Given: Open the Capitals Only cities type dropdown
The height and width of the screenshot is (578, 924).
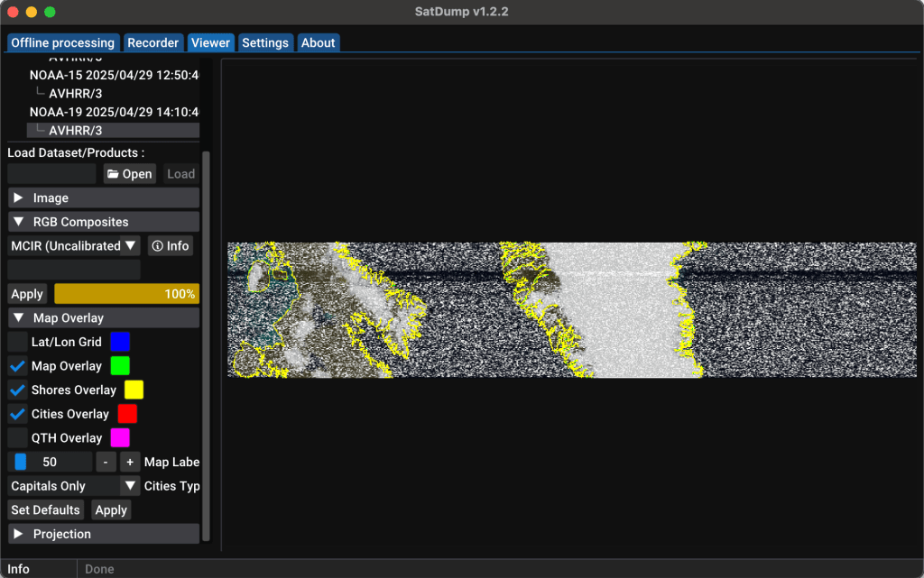Looking at the screenshot, I should click(130, 486).
